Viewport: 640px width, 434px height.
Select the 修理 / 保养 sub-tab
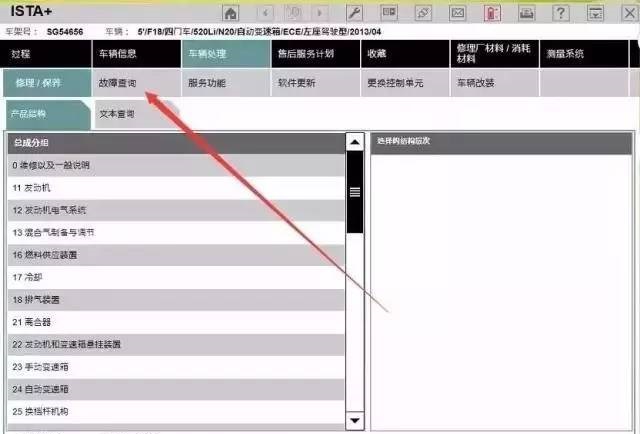47,83
